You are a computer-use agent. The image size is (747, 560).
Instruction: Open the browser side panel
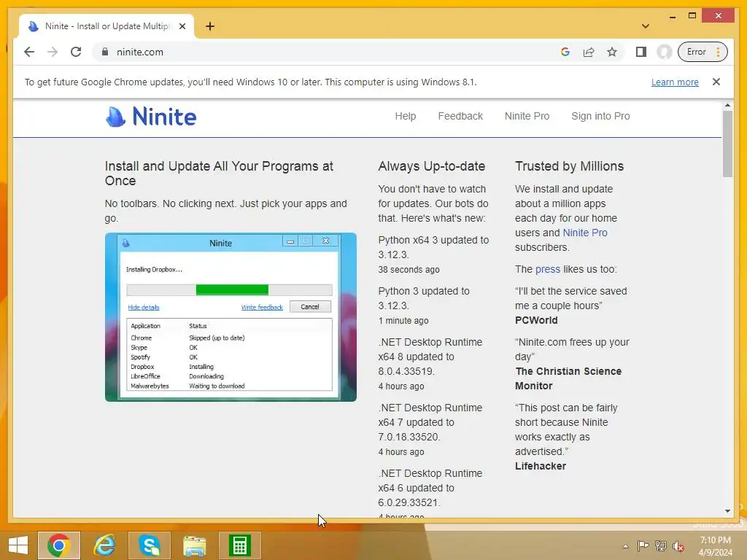[641, 52]
